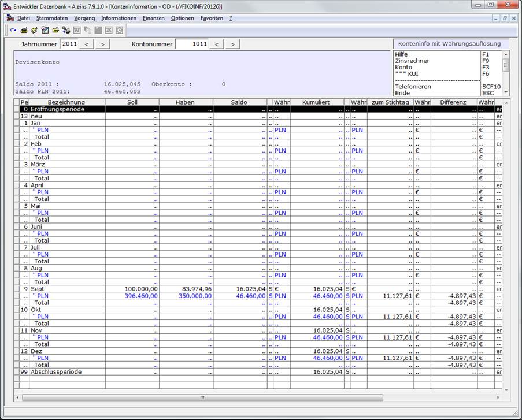Go to previous year with Jahrnummer arrow

point(87,44)
